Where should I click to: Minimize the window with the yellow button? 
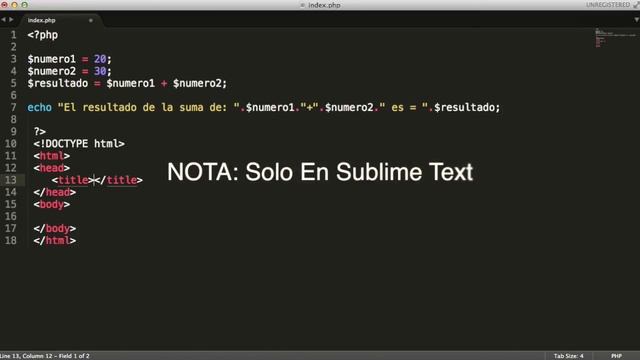14,5
